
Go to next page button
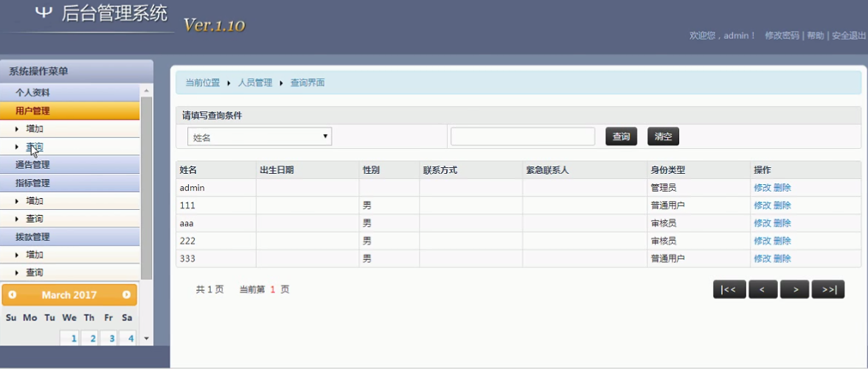[795, 289]
